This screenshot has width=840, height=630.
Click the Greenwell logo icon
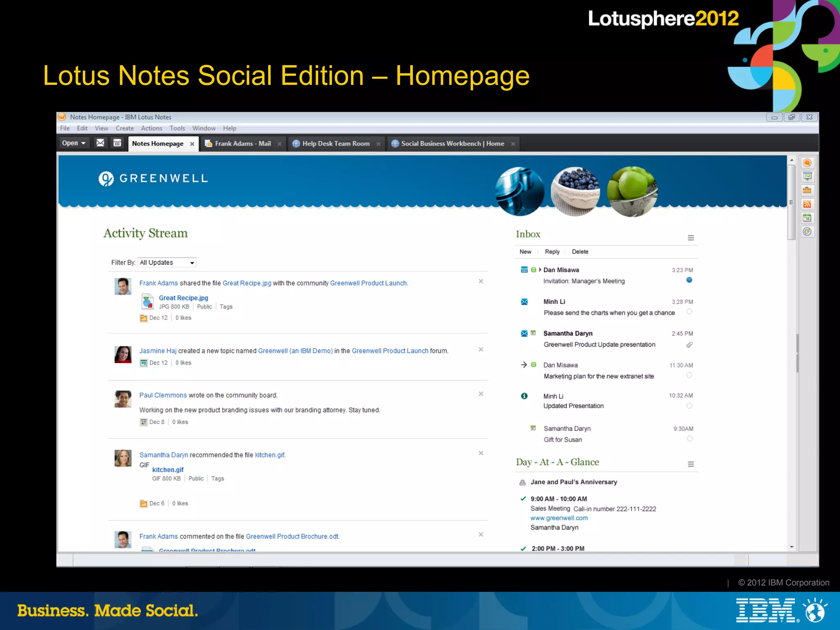[106, 178]
